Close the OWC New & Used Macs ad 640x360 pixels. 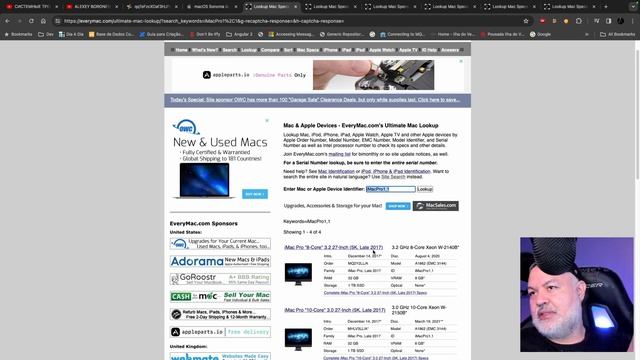point(267,120)
